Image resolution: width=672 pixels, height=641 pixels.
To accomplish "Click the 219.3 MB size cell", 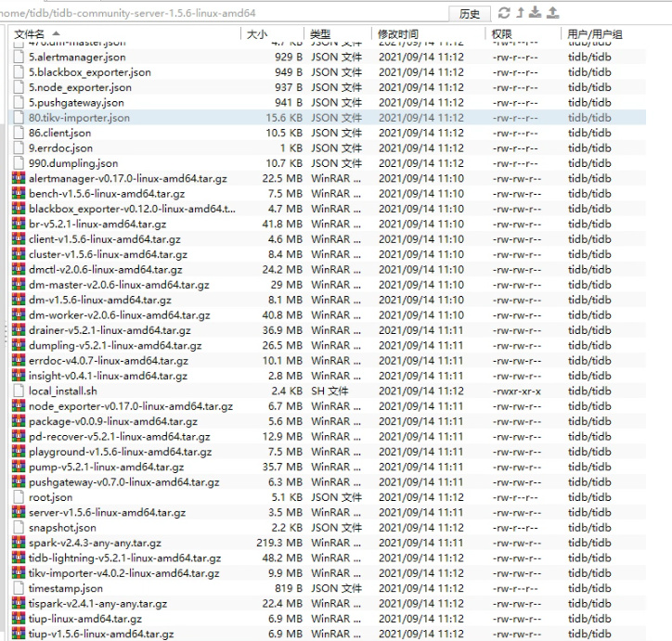I will (279, 543).
